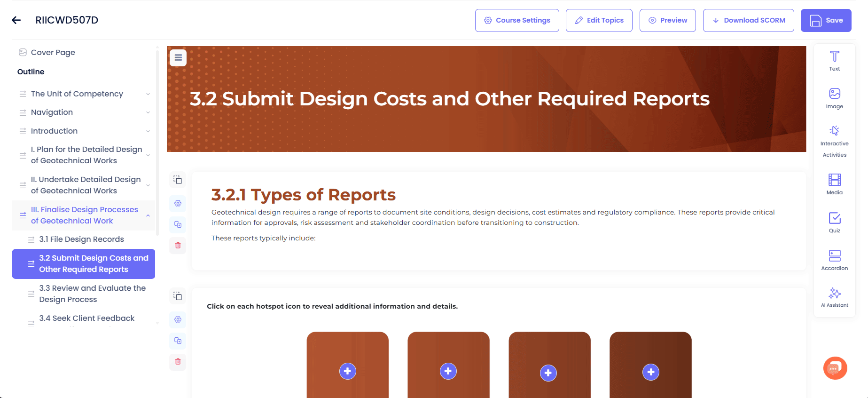Open the orange chat support bubble
This screenshot has height=398, width=868.
(x=835, y=368)
